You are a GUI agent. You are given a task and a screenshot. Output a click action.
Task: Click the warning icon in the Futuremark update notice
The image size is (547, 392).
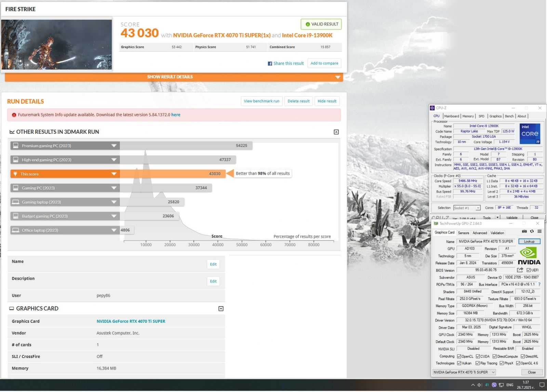(x=14, y=115)
